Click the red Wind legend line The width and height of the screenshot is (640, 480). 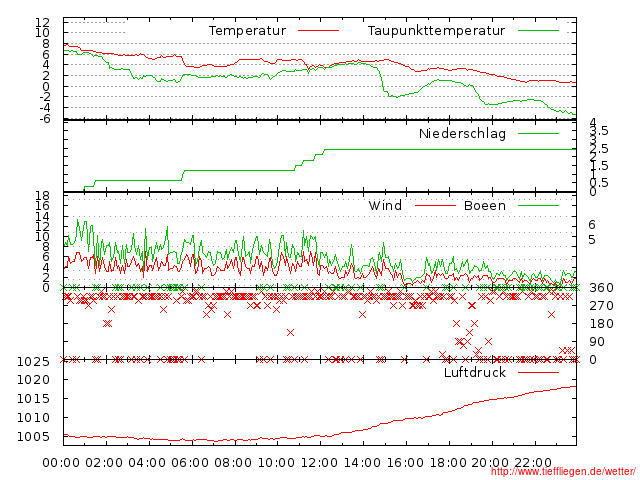tap(435, 205)
